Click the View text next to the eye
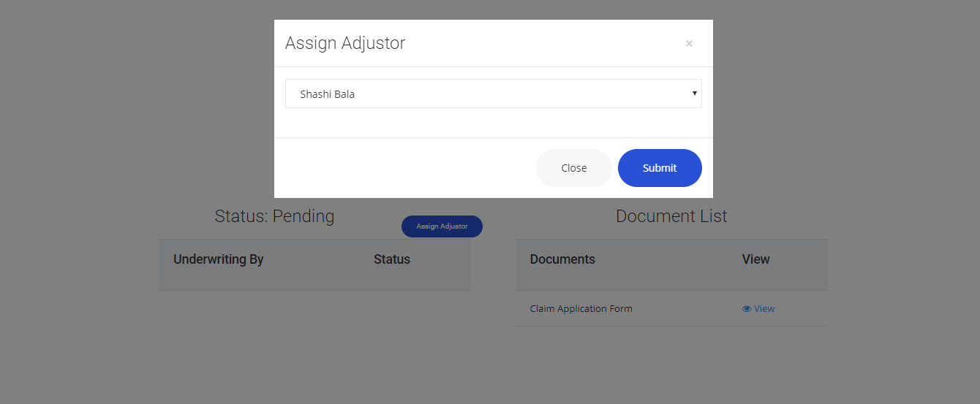Image resolution: width=980 pixels, height=404 pixels. click(764, 309)
